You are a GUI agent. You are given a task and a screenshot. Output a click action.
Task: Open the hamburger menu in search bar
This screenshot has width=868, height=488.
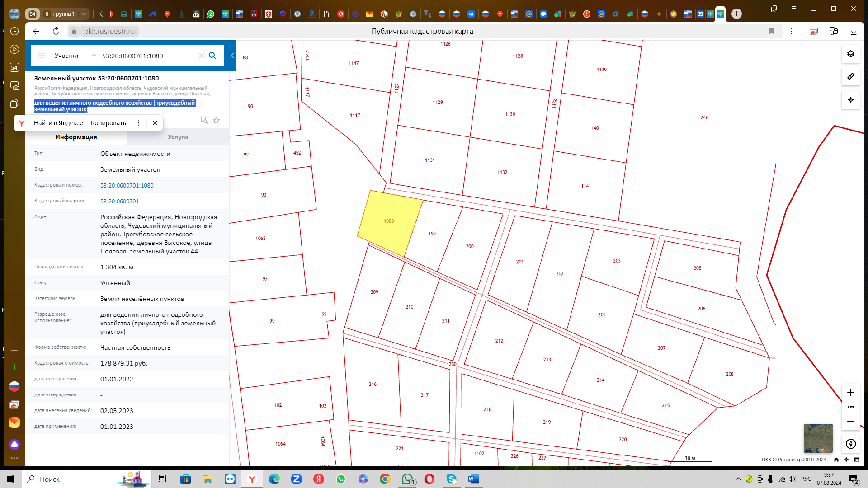[x=42, y=56]
